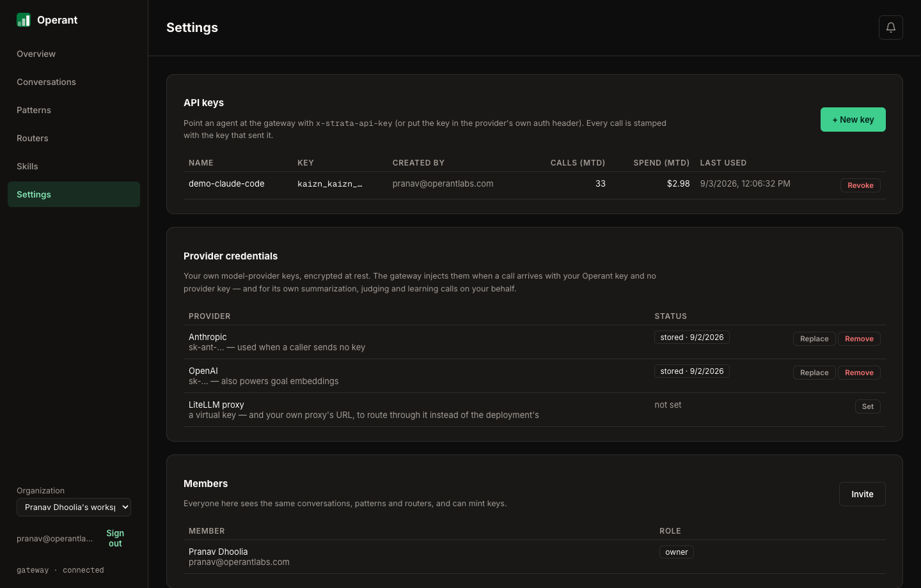921x588 pixels.
Task: Click the OpenAI stored · 9/2/2026 status badge
Action: coord(692,371)
